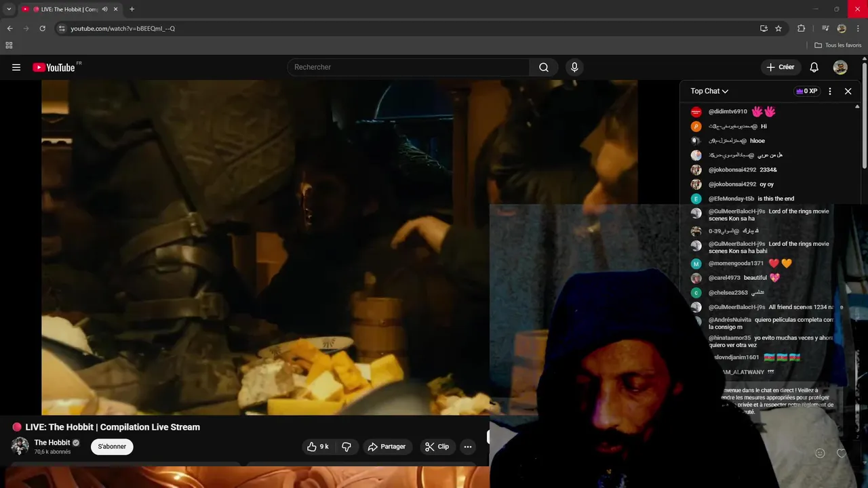The height and width of the screenshot is (488, 868).
Task: Open The Hobbit channel avatar
Action: click(x=20, y=446)
